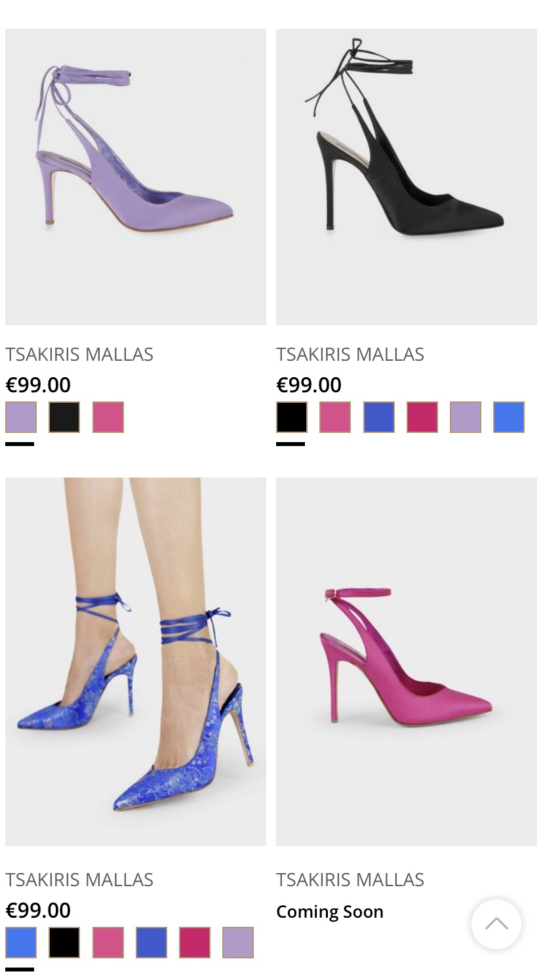Screen dimensions: 543x980
Task: Pick pink swatch under black pump
Action: (335, 417)
